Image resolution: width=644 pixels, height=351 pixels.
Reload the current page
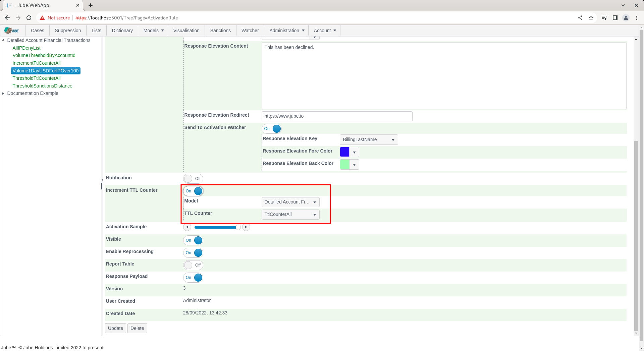coord(29,18)
